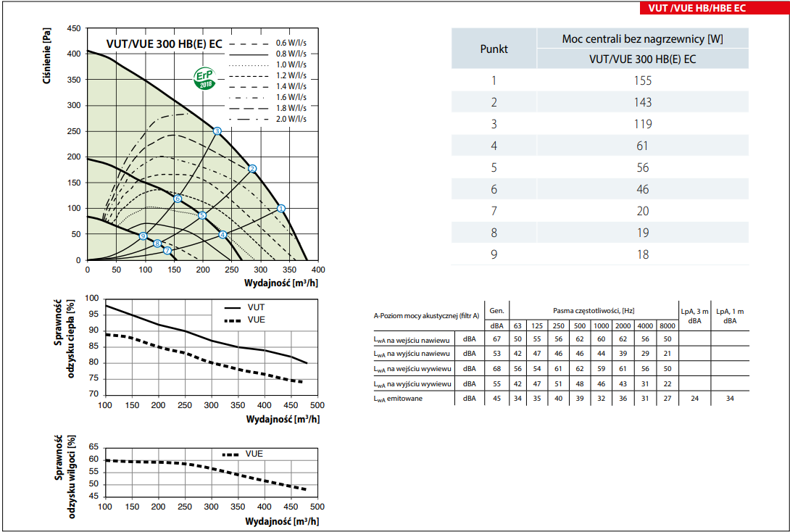Click the 1.6 W/l/s legend entry
Viewport: 790px width, 532px height.
pos(267,97)
